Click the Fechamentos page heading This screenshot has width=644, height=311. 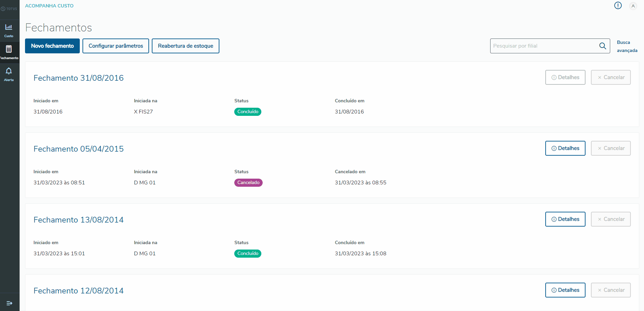pyautogui.click(x=58, y=28)
